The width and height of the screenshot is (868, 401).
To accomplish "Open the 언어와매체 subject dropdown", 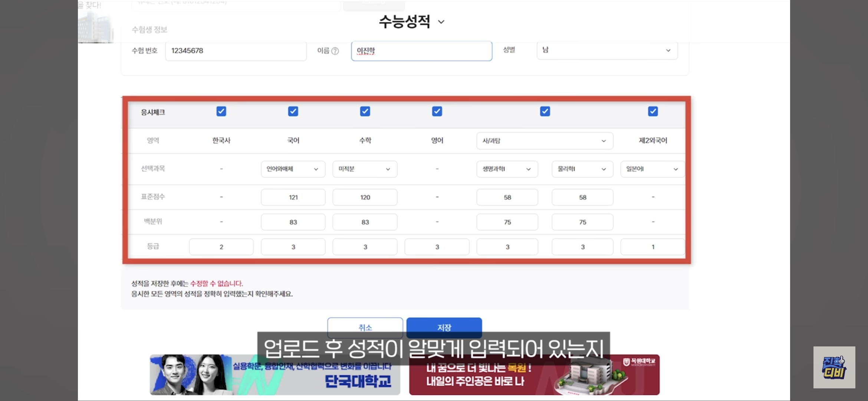I will click(x=293, y=169).
